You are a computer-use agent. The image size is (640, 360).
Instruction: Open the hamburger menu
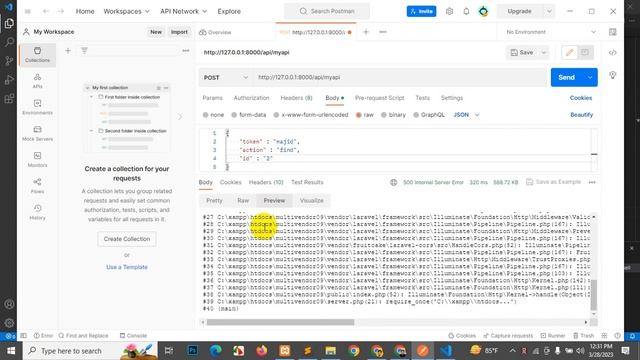(x=28, y=11)
